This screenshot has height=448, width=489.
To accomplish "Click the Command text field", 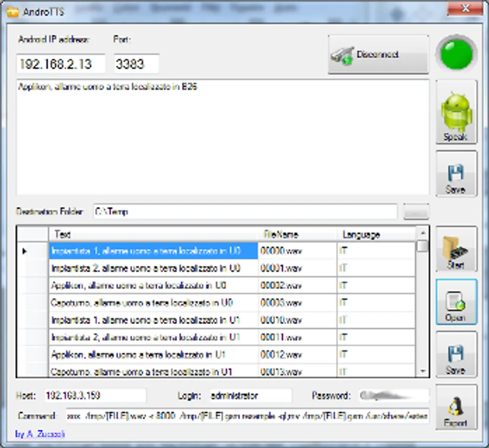I will 247,416.
